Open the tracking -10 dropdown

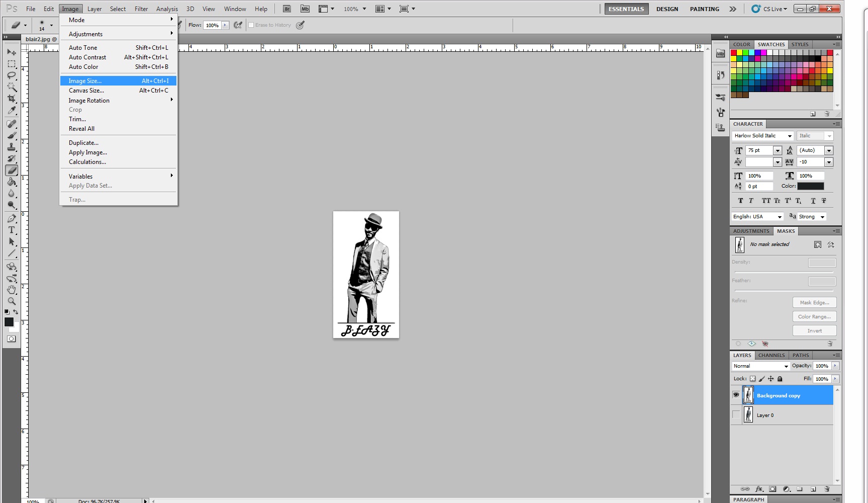point(829,162)
